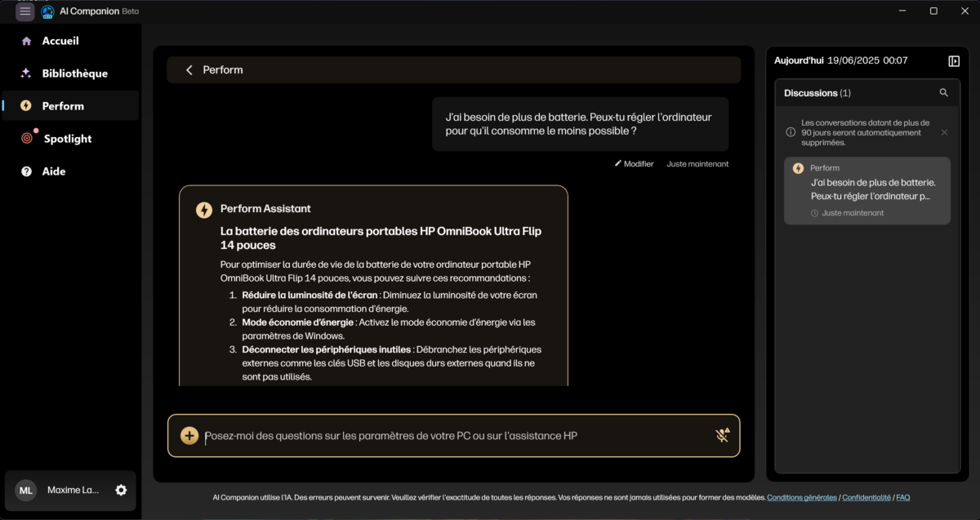The image size is (980, 520).
Task: Open the Conditions générales link
Action: click(x=802, y=497)
